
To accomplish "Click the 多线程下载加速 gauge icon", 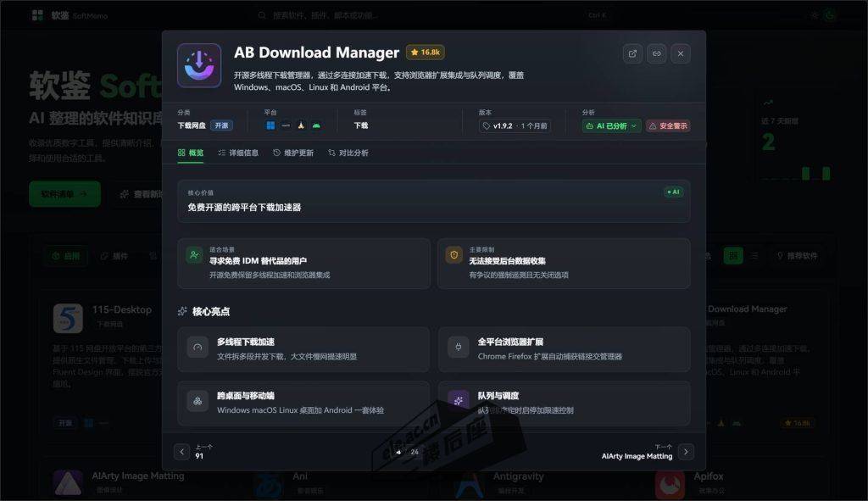I will tap(198, 348).
